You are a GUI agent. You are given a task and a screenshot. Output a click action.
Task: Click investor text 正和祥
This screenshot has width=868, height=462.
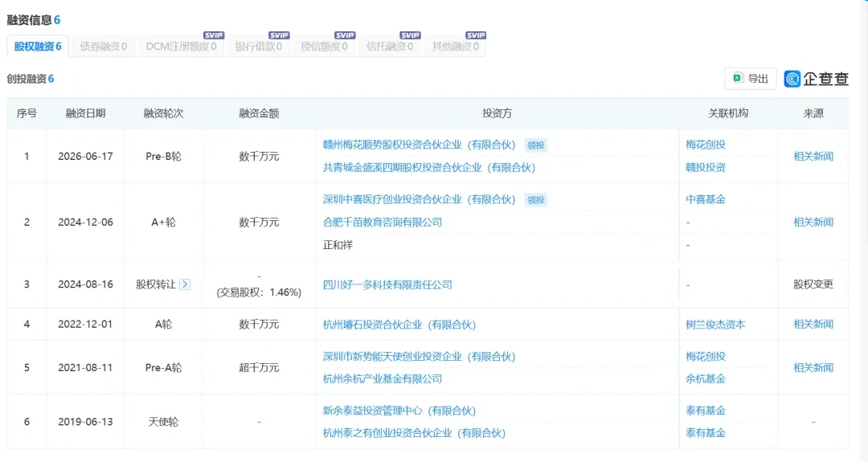[x=338, y=245]
